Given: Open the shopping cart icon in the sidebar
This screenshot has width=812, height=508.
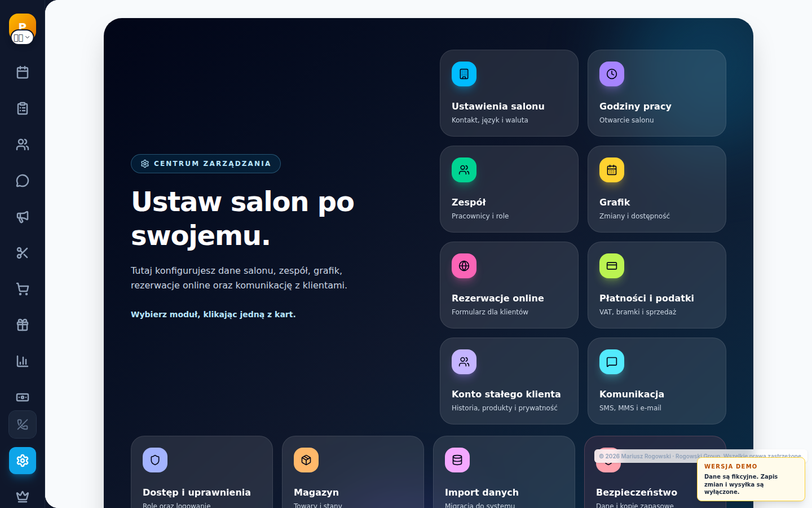Looking at the screenshot, I should coord(23,289).
